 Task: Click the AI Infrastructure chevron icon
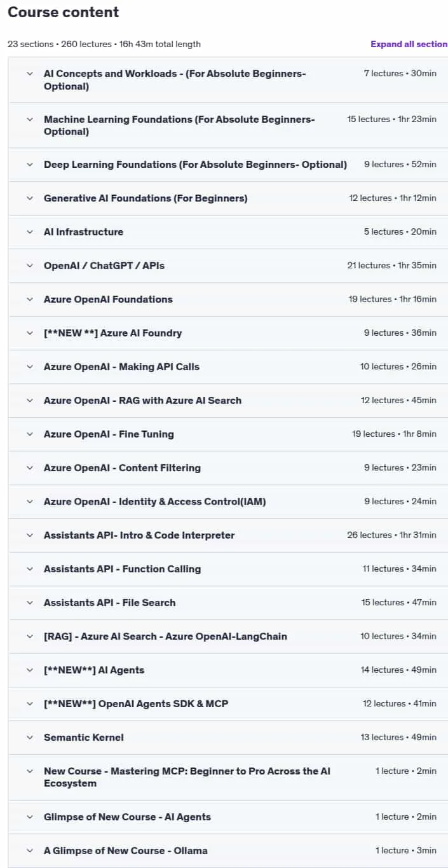(x=30, y=232)
